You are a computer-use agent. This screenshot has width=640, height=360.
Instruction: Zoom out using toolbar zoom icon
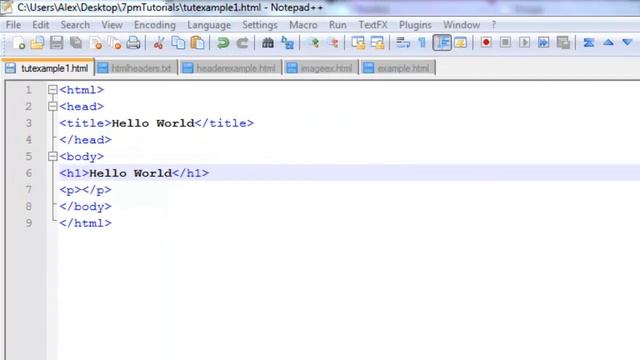(x=333, y=43)
